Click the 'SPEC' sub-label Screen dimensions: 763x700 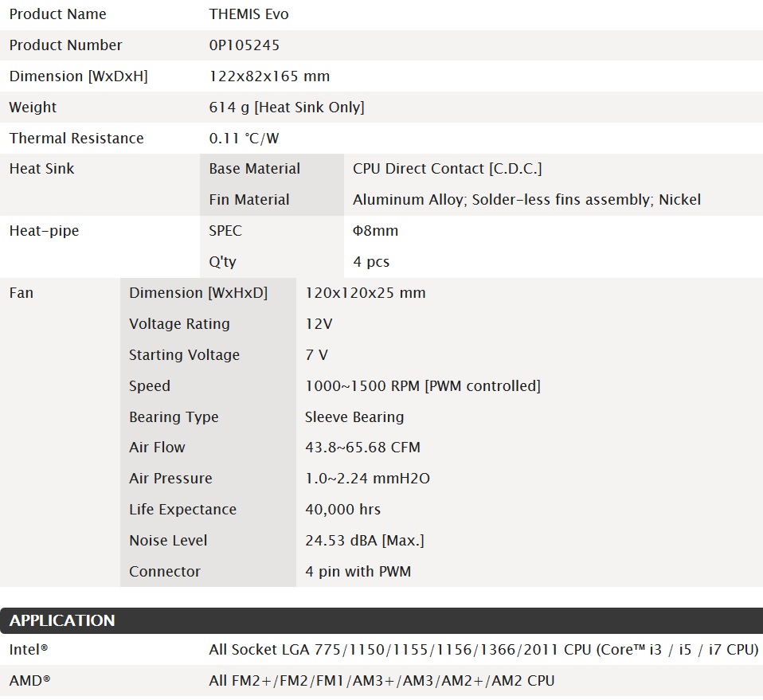(225, 231)
